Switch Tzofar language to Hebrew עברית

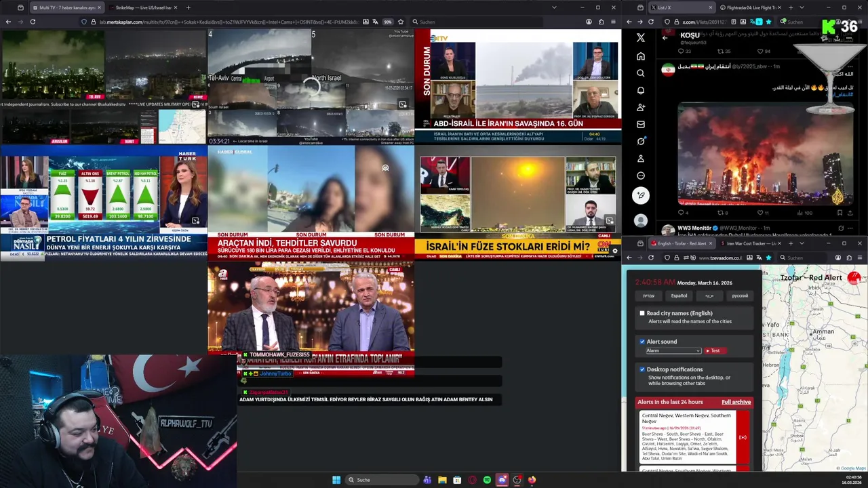(x=649, y=296)
